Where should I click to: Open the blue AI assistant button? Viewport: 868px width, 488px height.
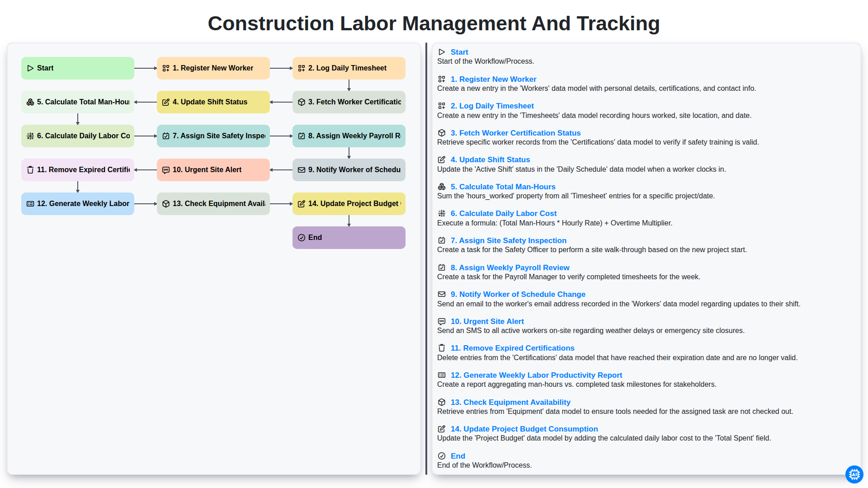854,474
